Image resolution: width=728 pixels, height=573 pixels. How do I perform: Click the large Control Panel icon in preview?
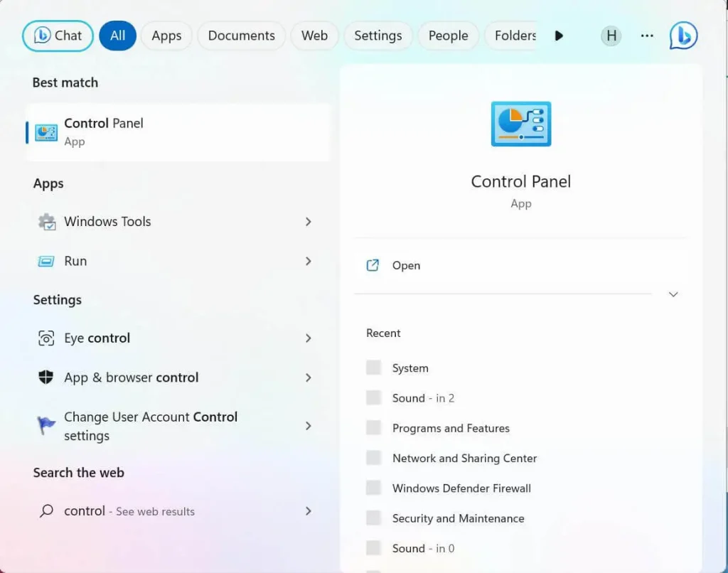point(521,124)
